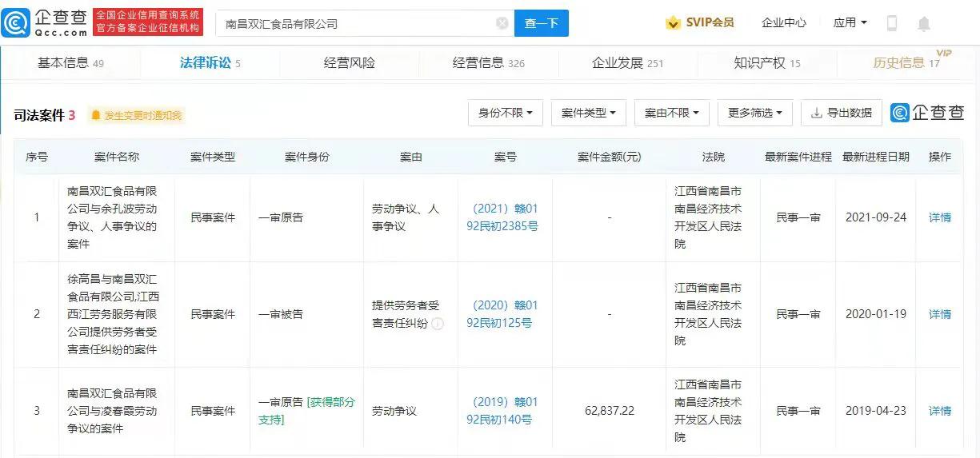This screenshot has width=980, height=458.
Task: Switch to the 法律诉讼 tab
Action: coord(210,63)
